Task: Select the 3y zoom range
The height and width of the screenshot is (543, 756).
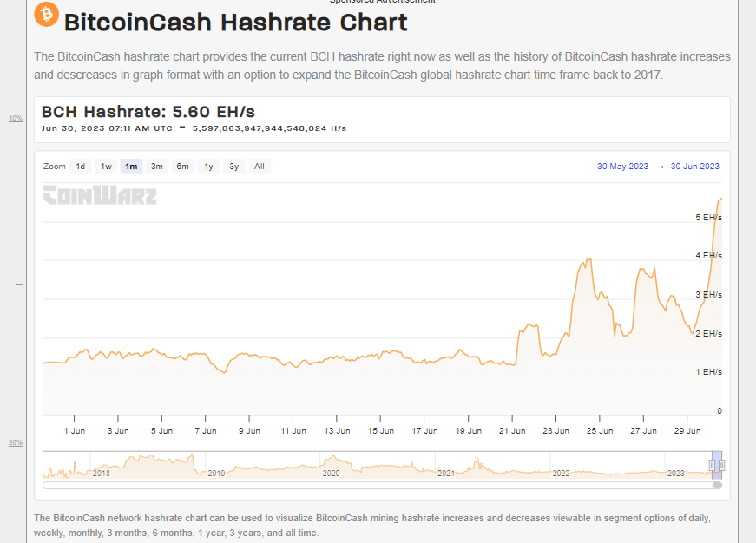Action: [x=233, y=167]
